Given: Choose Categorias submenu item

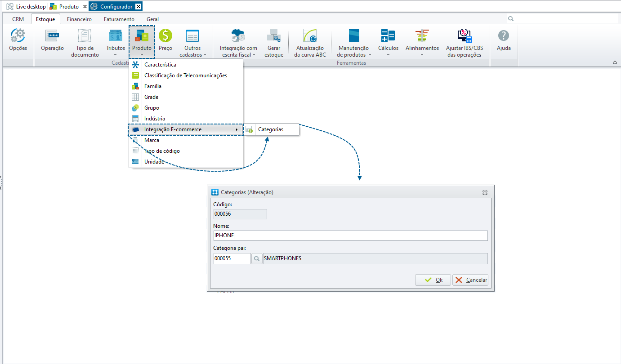Looking at the screenshot, I should pyautogui.click(x=270, y=129).
